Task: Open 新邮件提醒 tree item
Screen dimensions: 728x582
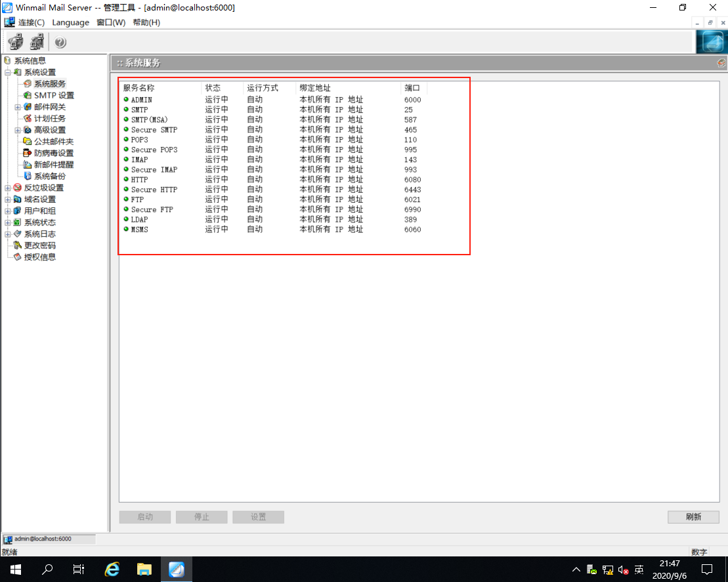Action: pos(54,165)
